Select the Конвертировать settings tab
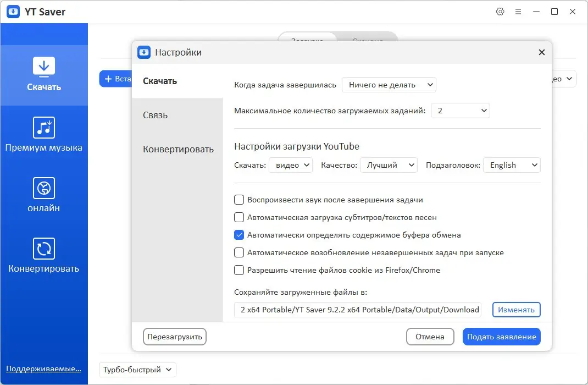The width and height of the screenshot is (588, 385). [178, 149]
